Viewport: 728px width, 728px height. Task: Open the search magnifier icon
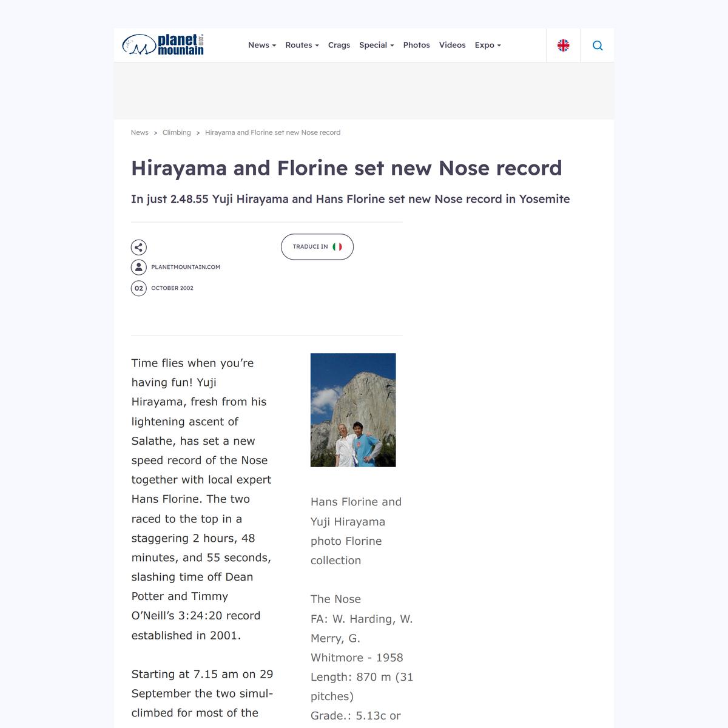click(x=597, y=45)
